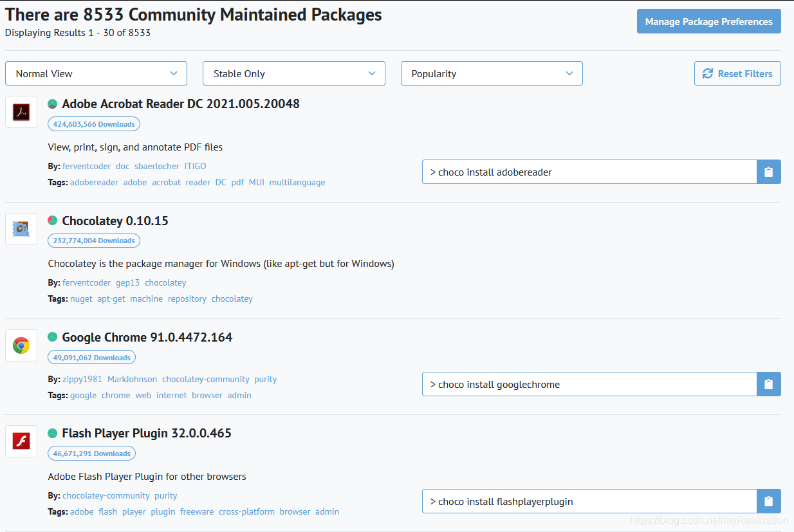This screenshot has width=794, height=532.
Task: Select the machine tag
Action: click(147, 298)
